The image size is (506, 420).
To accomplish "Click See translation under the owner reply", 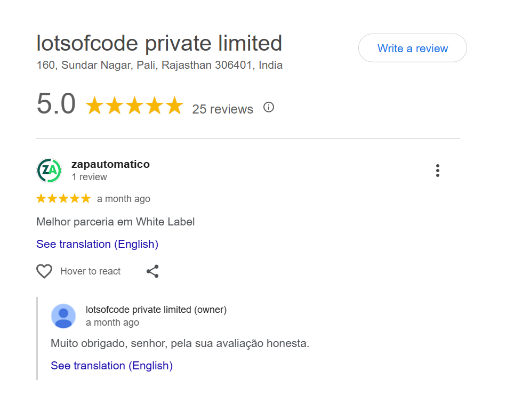I will (x=111, y=366).
